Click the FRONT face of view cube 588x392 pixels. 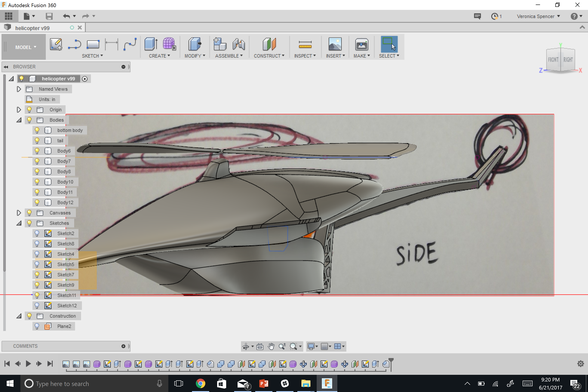553,60
